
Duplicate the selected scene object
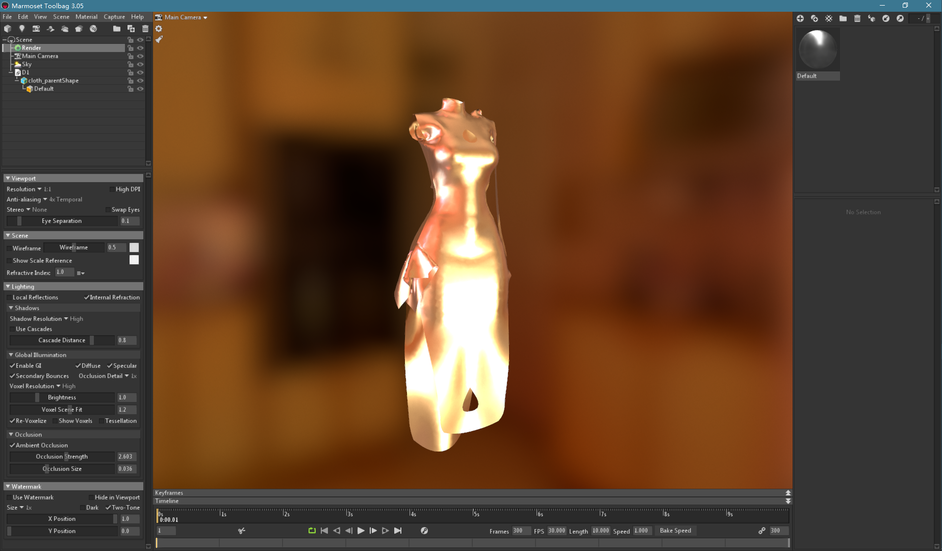tap(131, 28)
